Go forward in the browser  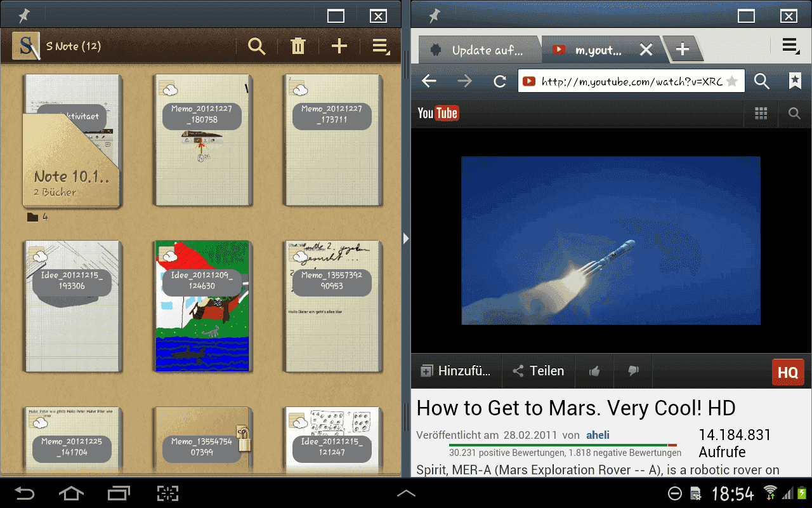tap(464, 81)
